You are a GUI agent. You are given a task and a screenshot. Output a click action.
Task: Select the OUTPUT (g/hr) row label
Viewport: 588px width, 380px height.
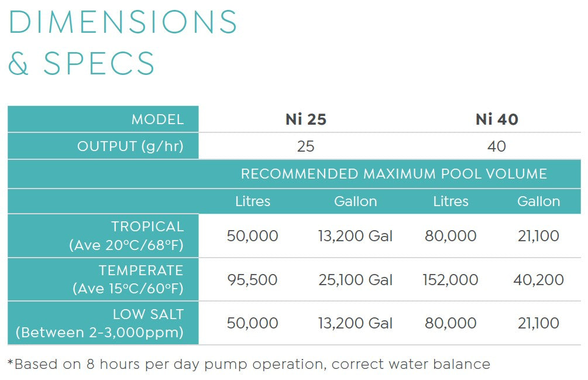coord(130,146)
